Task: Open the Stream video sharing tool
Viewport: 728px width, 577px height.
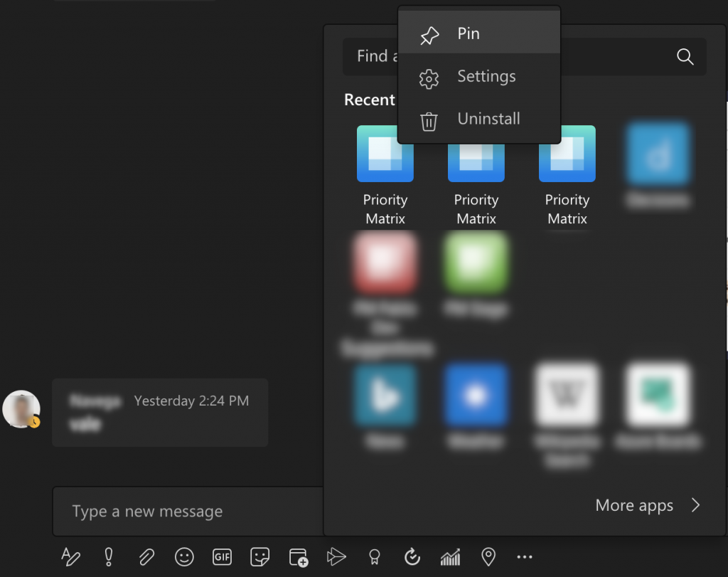Action: click(336, 557)
